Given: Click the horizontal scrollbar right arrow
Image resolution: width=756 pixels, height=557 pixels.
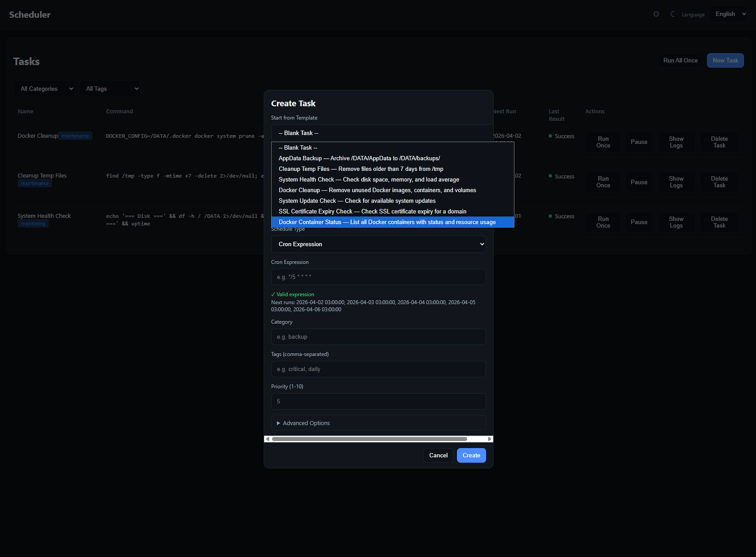Looking at the screenshot, I should coord(489,439).
